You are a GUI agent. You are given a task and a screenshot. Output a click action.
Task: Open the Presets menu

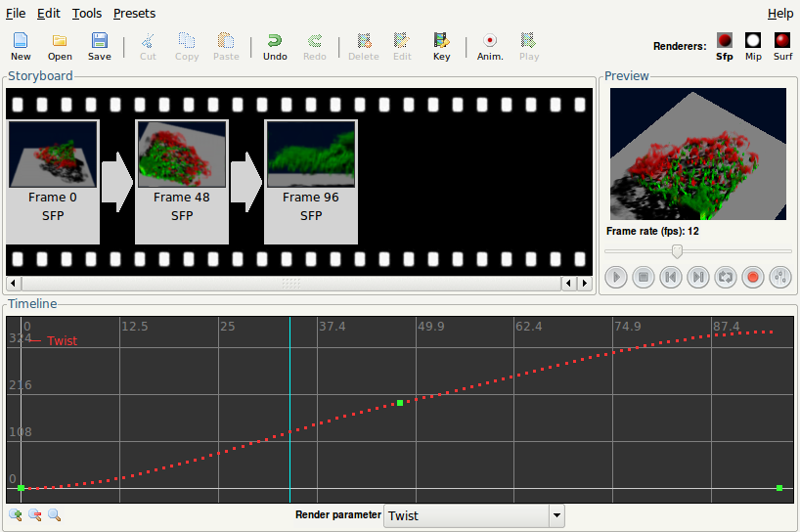click(134, 14)
